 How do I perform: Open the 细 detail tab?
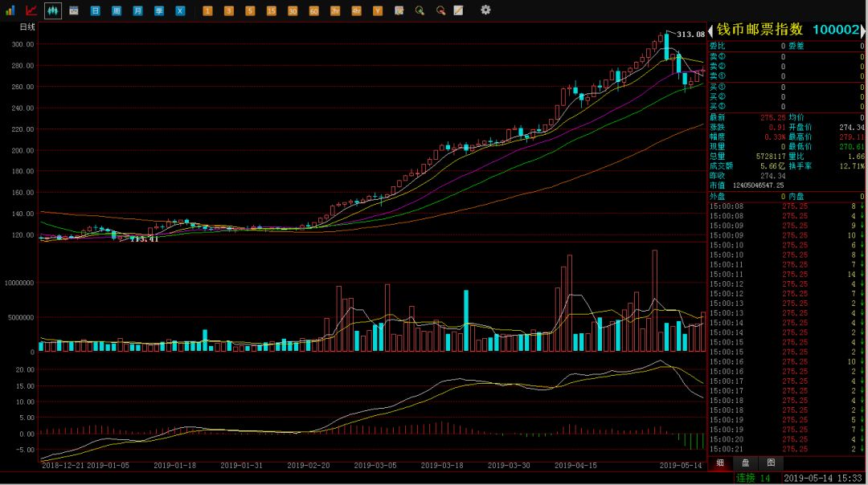click(720, 463)
